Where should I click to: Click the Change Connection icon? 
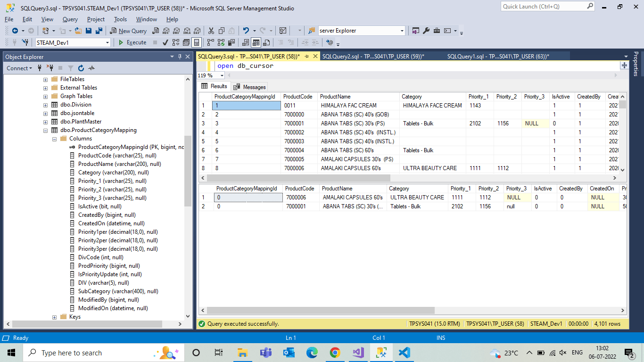(25, 42)
